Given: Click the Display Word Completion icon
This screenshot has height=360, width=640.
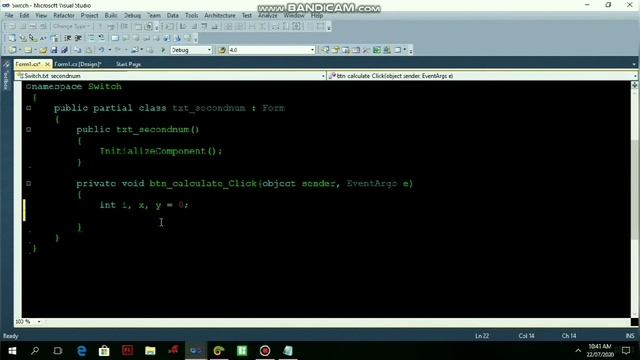Looking at the screenshot, I should click(x=43, y=38).
